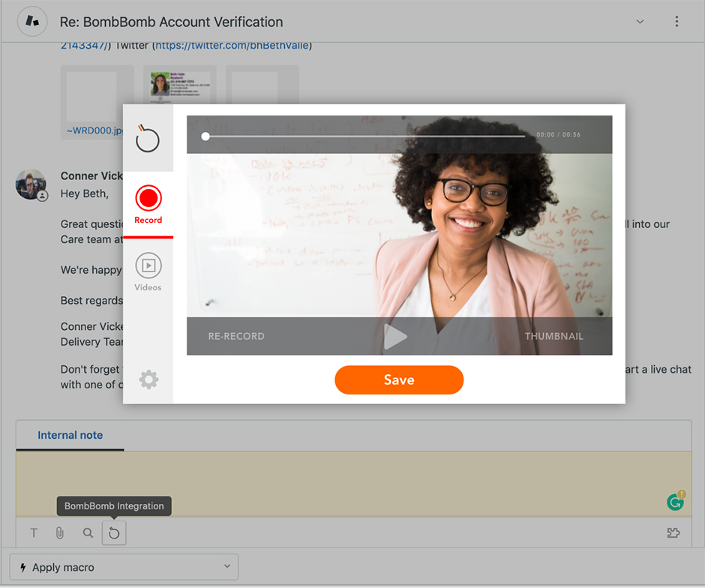Click the Grammarly icon in note field
Image resolution: width=705 pixels, height=588 pixels.
[675, 502]
